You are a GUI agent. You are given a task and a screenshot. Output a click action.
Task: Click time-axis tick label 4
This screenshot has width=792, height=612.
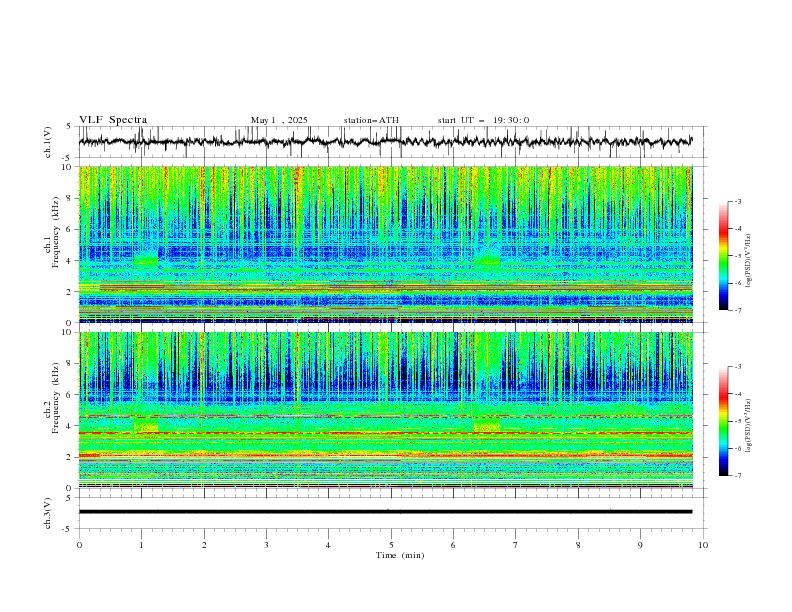[x=328, y=545]
